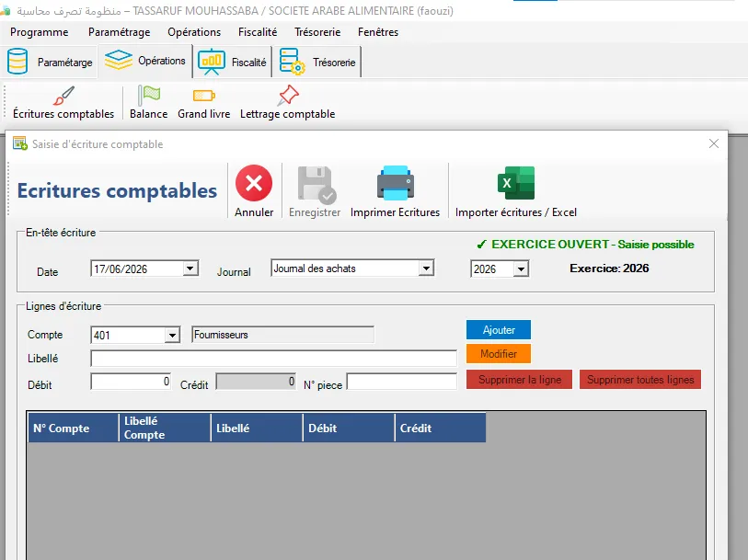
Task: Open the Opérations menu
Action: pyautogui.click(x=194, y=32)
